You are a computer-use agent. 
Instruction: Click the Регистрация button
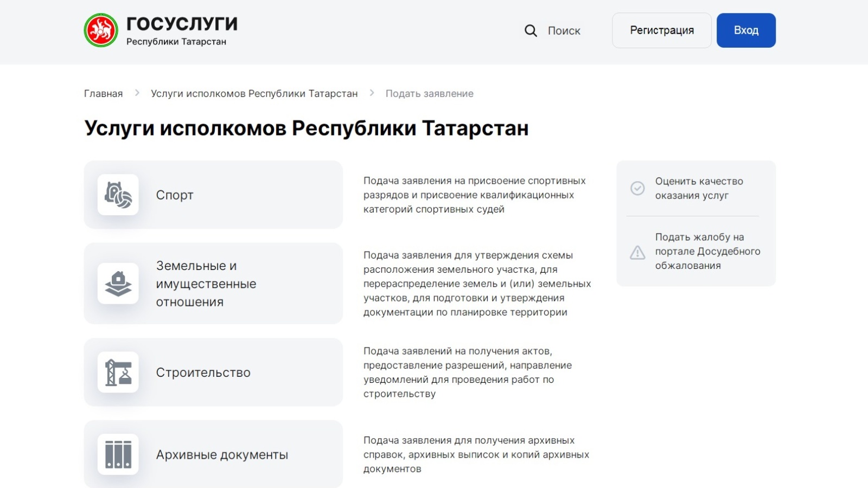tap(662, 30)
